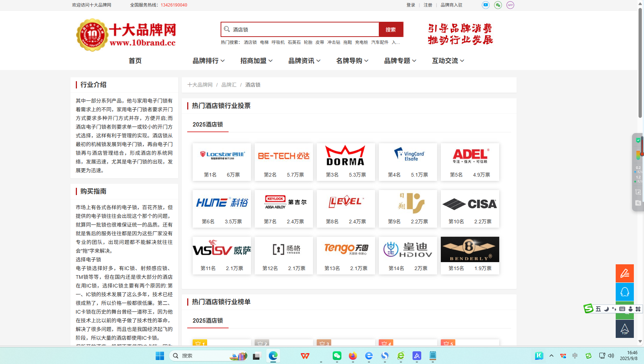Click the WeChat icon in the top bar

(x=498, y=5)
